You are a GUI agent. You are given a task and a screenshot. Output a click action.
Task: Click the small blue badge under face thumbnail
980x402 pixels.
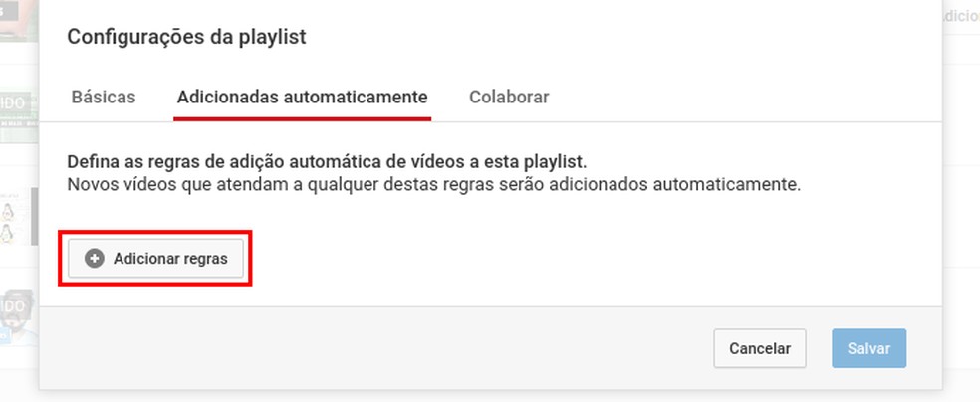click(5, 336)
